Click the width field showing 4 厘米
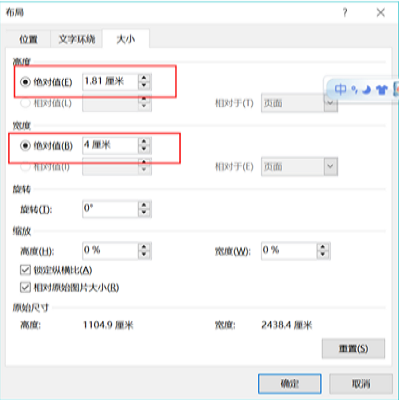This screenshot has width=400, height=400. pyautogui.click(x=110, y=145)
